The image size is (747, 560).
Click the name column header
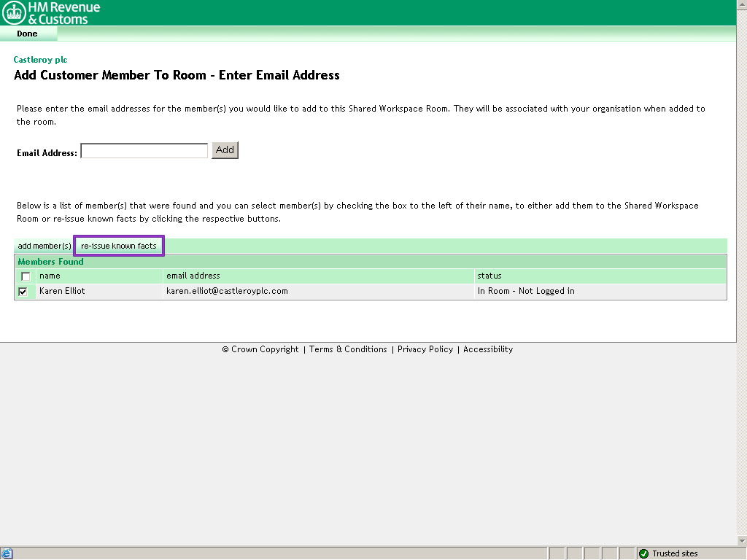pos(50,276)
